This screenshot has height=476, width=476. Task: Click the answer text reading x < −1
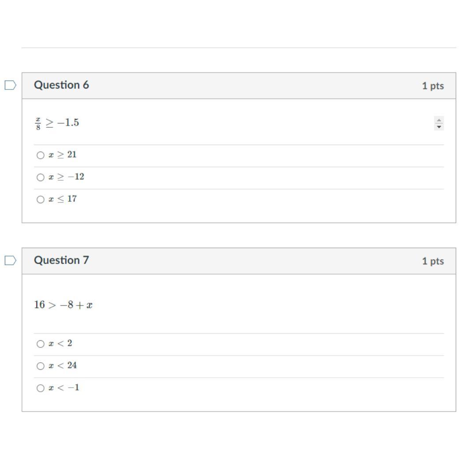pyautogui.click(x=64, y=388)
